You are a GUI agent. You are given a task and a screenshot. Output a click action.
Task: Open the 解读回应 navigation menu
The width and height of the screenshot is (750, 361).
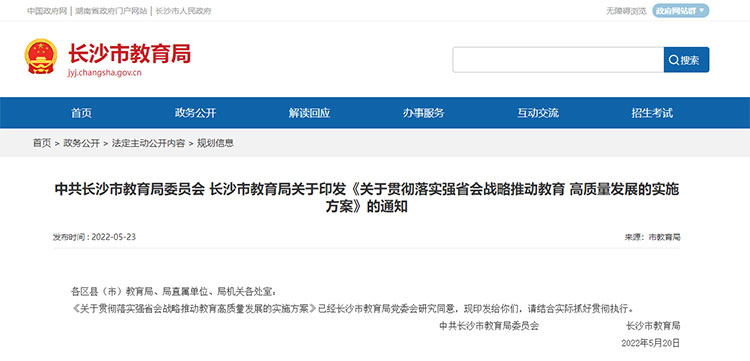pyautogui.click(x=309, y=113)
